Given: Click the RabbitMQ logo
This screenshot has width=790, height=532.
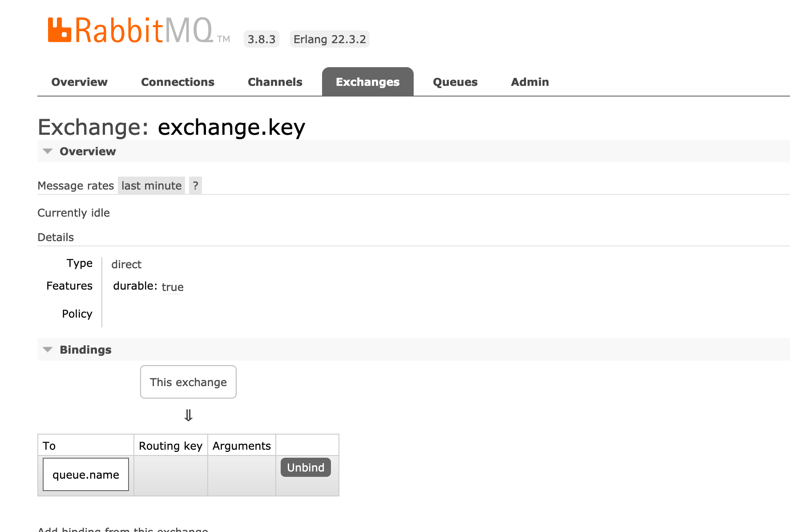Looking at the screenshot, I should pyautogui.click(x=133, y=31).
